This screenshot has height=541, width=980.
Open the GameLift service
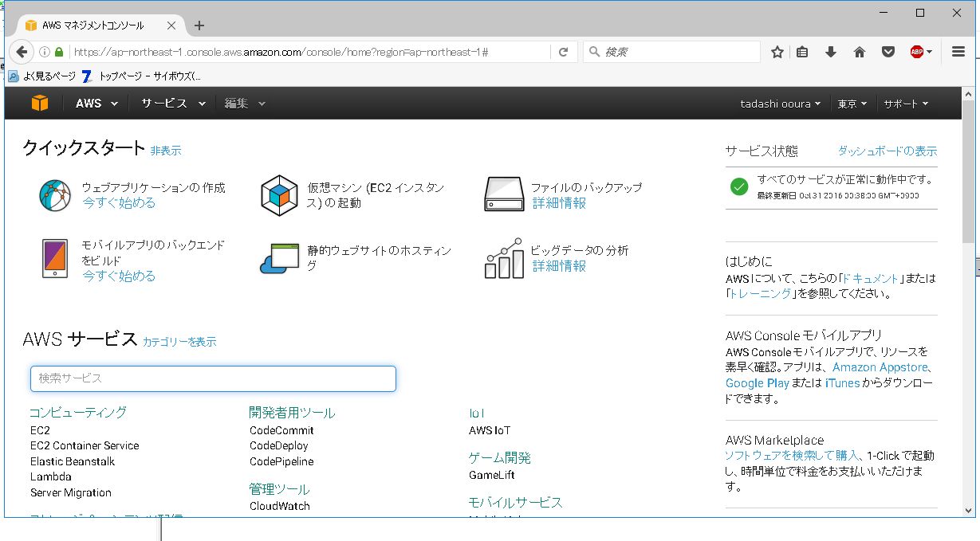click(x=492, y=475)
